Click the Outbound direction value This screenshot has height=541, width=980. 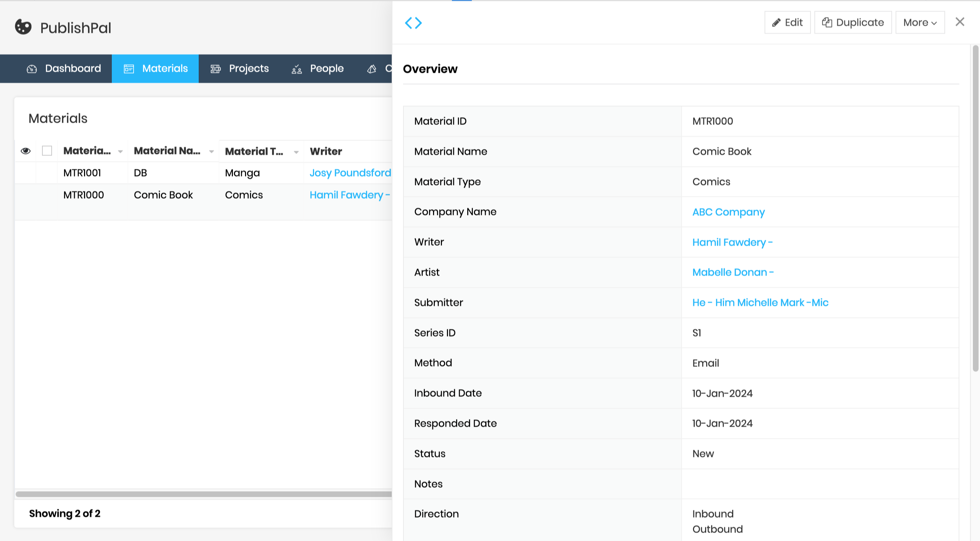(x=718, y=529)
